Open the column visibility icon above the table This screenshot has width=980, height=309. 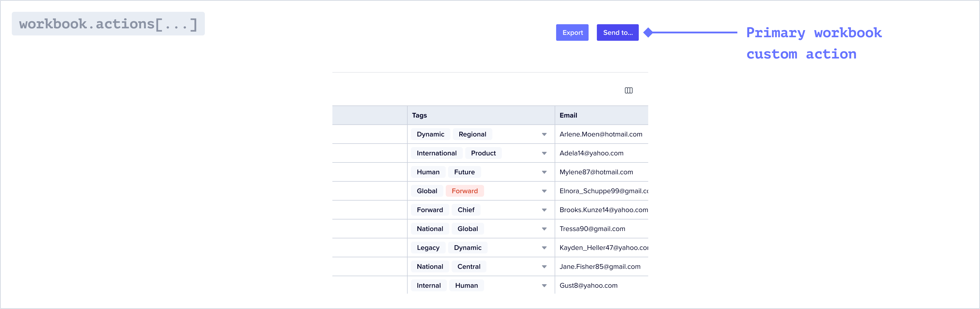(628, 90)
